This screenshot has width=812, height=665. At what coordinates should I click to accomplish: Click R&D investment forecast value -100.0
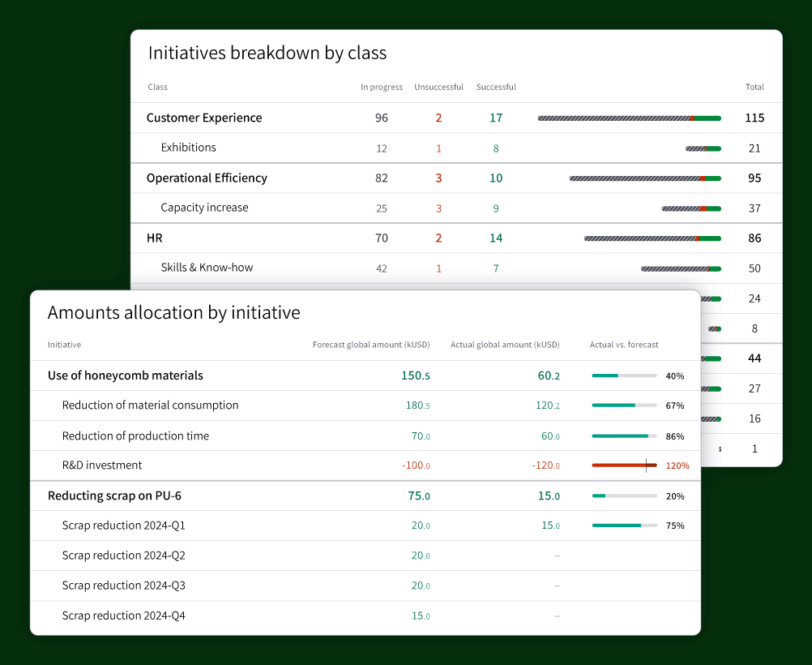(x=416, y=466)
